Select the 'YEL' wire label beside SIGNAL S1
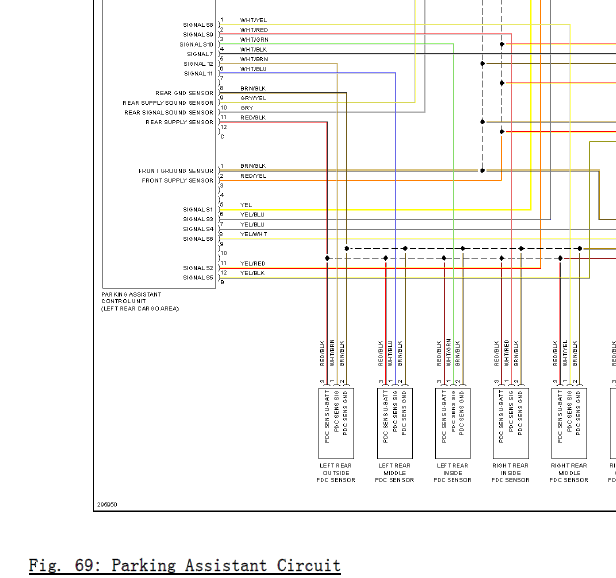 coord(246,205)
